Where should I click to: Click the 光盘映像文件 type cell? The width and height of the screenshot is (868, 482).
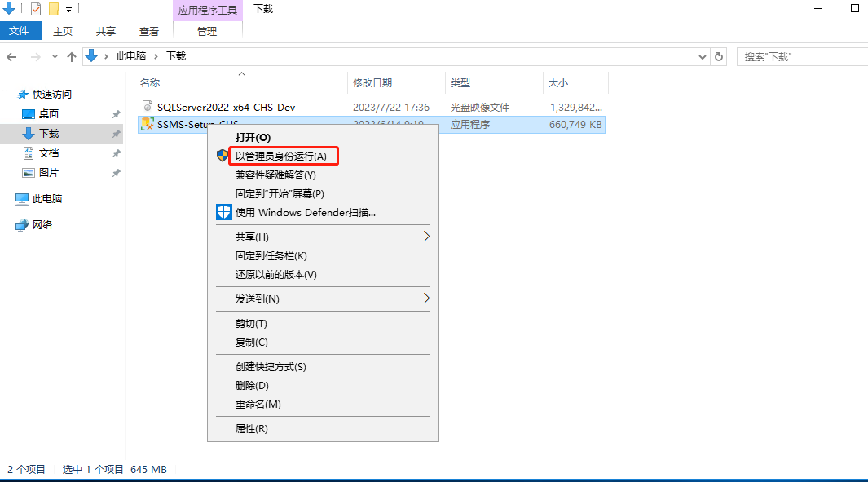(479, 108)
